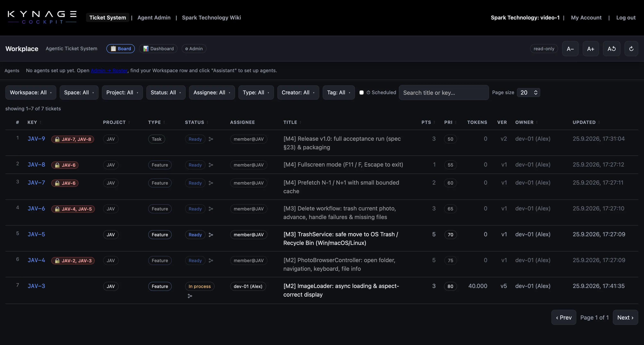Screen dimensions: 644x345
Task: Expand the Tag: All dropdown
Action: [x=339, y=93]
